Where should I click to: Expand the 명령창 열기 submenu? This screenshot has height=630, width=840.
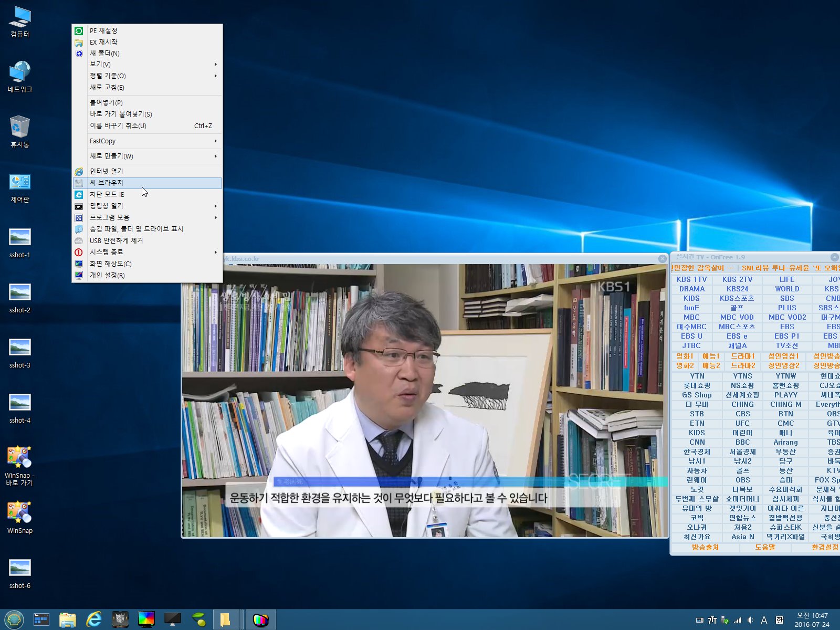tap(147, 206)
